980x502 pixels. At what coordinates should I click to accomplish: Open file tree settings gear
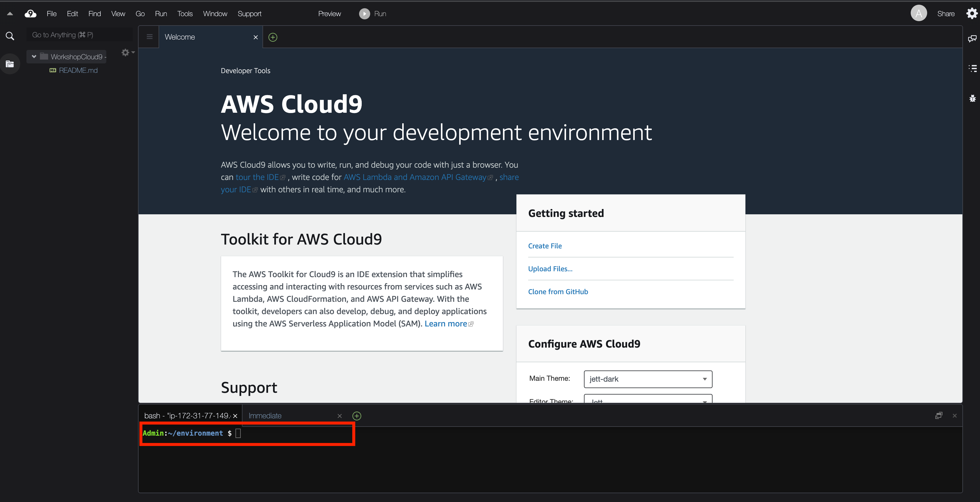pos(128,53)
